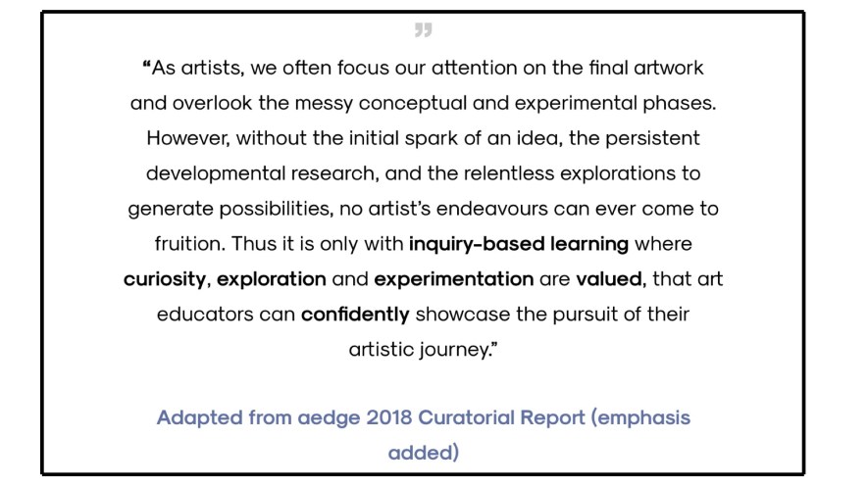Open the "Adapted from aedge 2018 Curatorial Report" attribution

click(371, 417)
